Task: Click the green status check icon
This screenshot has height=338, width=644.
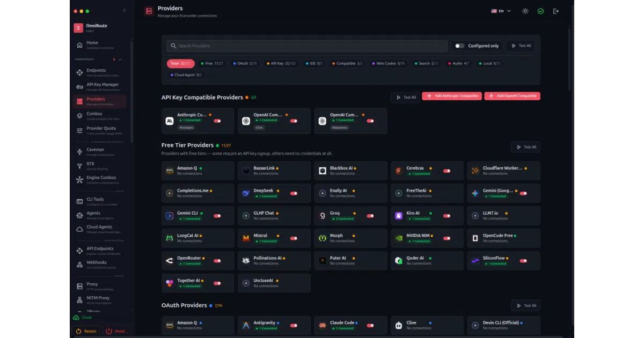Action: pos(540,11)
